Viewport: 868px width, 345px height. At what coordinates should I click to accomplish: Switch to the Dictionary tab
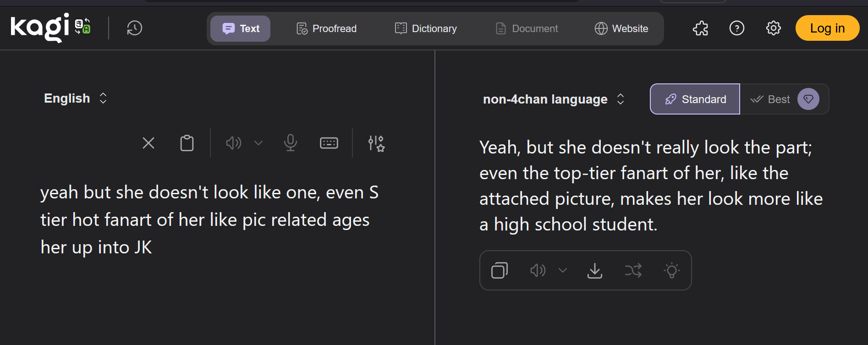point(426,28)
